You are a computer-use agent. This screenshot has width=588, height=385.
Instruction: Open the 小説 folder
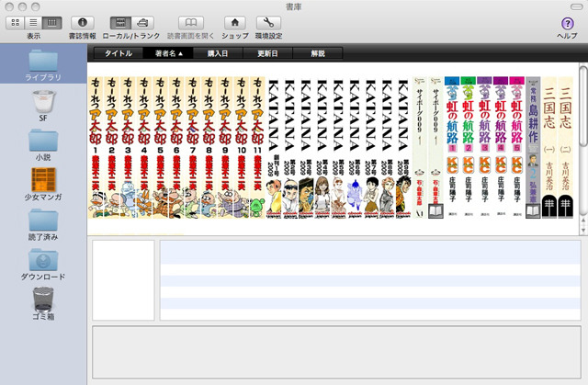[43, 145]
